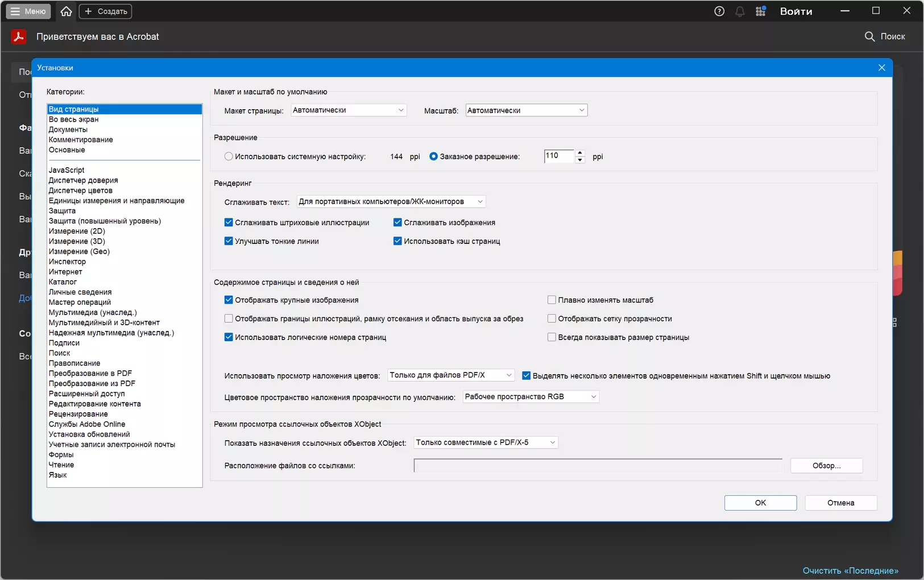This screenshot has width=924, height=580.
Task: Click the Создать button
Action: pyautogui.click(x=105, y=11)
